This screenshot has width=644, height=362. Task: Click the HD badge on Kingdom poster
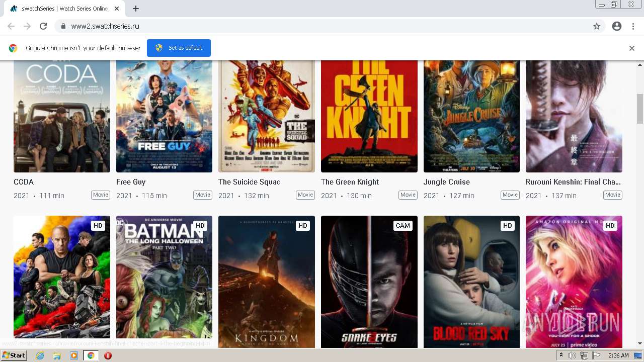click(303, 226)
